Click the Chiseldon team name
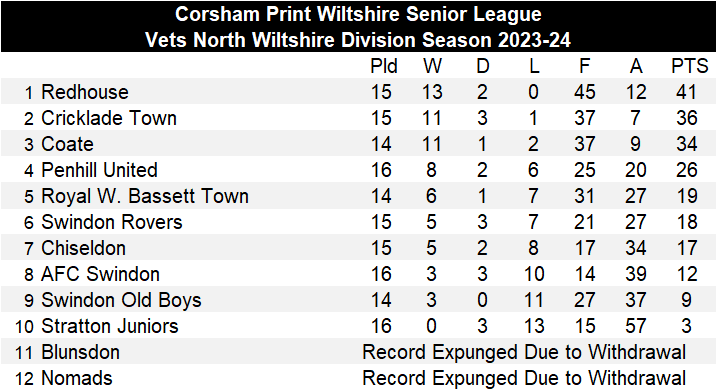Viewport: 716px width, 391px height. (x=84, y=248)
